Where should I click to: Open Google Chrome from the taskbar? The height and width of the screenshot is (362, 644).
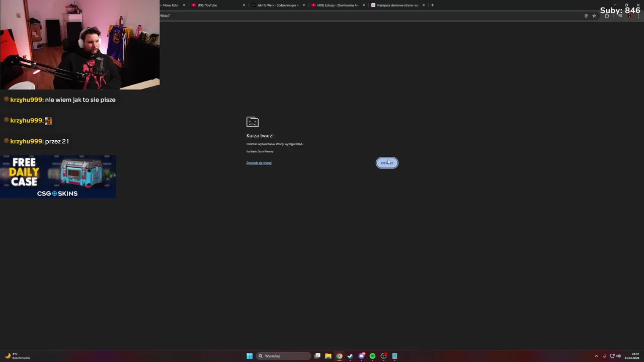(339, 356)
